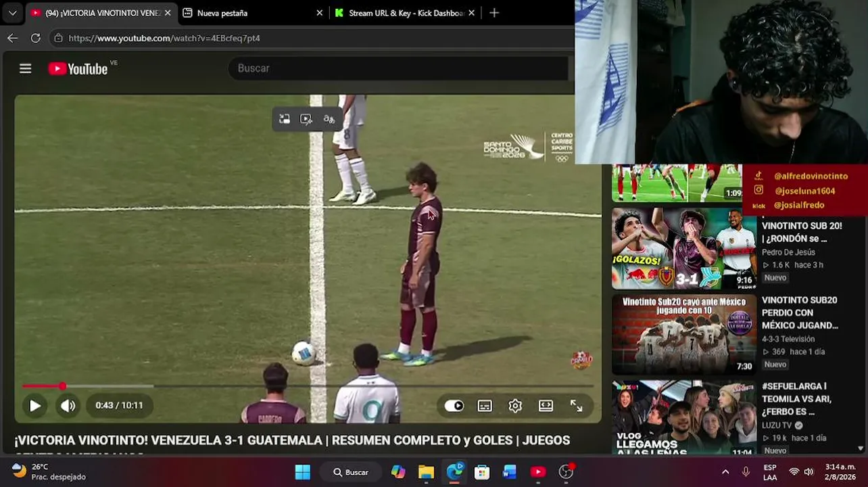Open picture-in-picture from the video overlay
Screen dimensions: 868x487
pyautogui.click(x=285, y=119)
